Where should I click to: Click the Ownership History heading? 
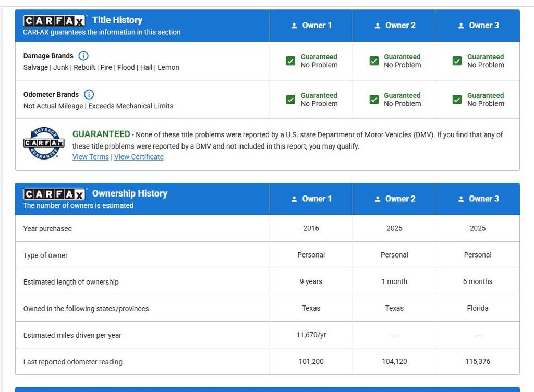[130, 193]
